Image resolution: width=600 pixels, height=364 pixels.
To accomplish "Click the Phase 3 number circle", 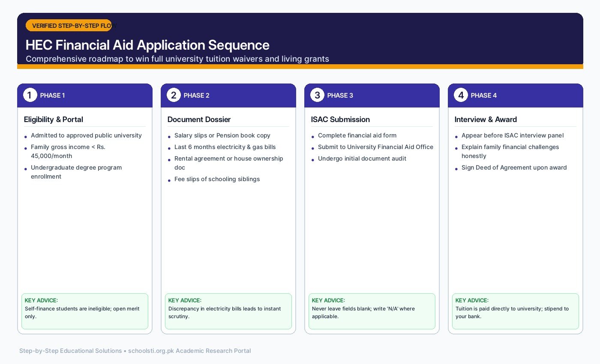I will point(317,95).
